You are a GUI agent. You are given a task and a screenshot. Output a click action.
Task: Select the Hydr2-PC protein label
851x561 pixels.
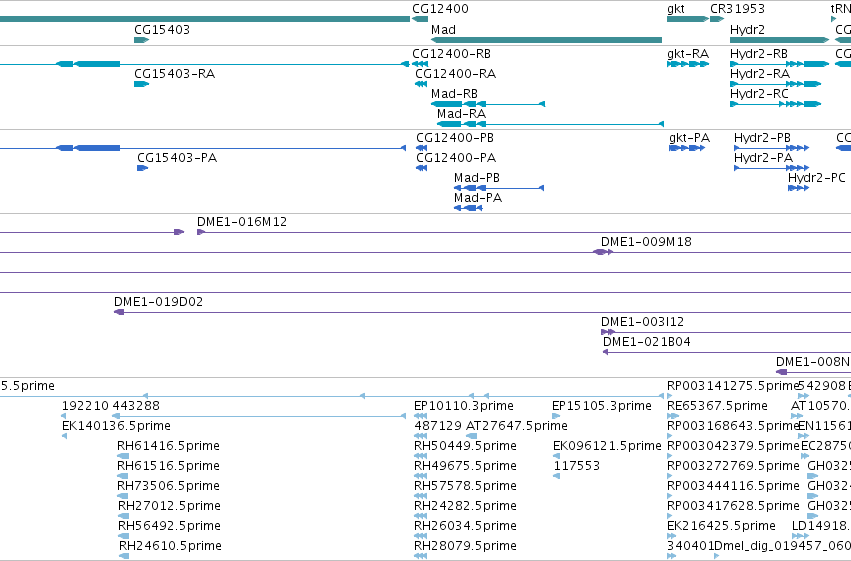(817, 178)
